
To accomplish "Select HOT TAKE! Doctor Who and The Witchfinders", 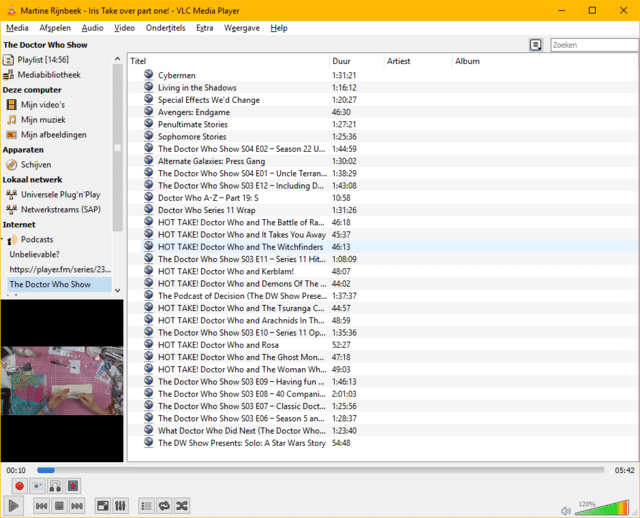I will pyautogui.click(x=240, y=247).
